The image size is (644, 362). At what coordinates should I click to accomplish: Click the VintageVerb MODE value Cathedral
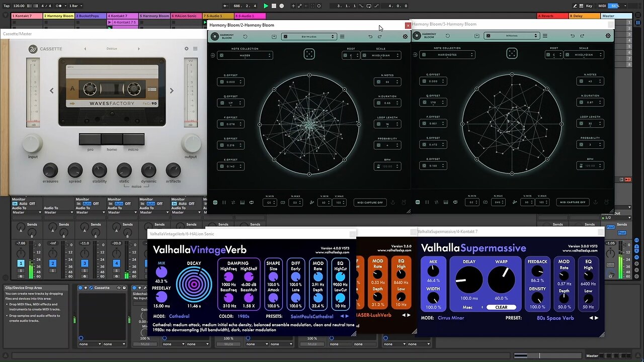click(179, 316)
